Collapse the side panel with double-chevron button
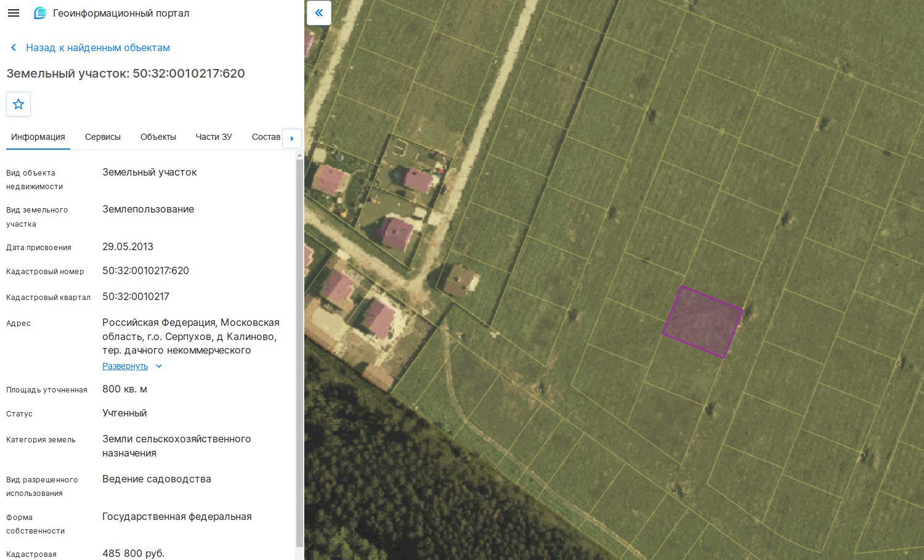 [319, 12]
